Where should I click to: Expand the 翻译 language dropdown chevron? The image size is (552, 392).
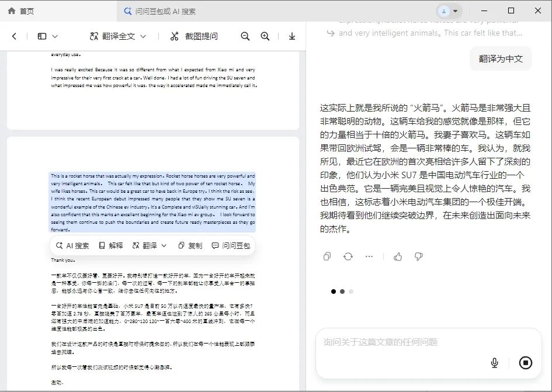(x=164, y=245)
